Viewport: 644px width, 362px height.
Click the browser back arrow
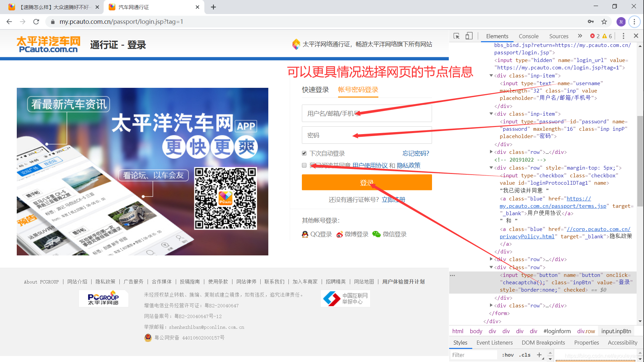(9, 22)
